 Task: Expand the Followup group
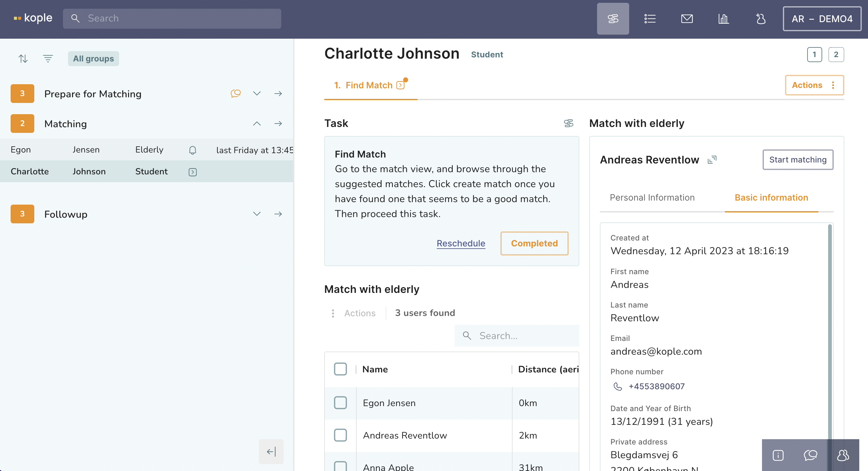pyautogui.click(x=257, y=214)
